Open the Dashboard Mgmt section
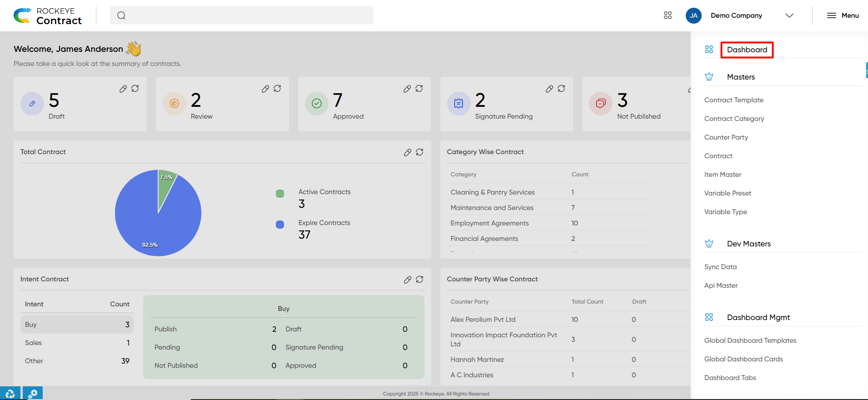Viewport: 868px width, 400px height. 758,317
